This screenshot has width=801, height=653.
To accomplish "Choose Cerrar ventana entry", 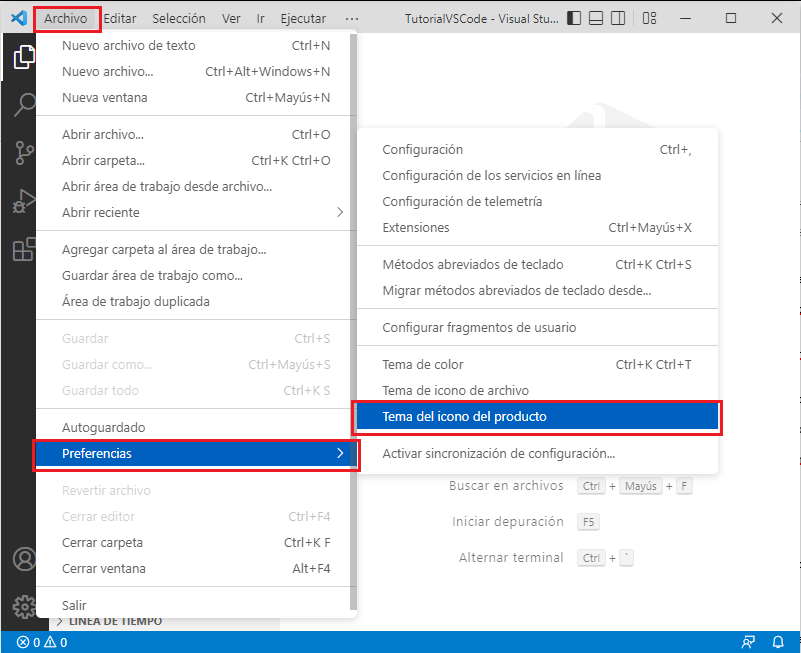I will (x=196, y=569).
